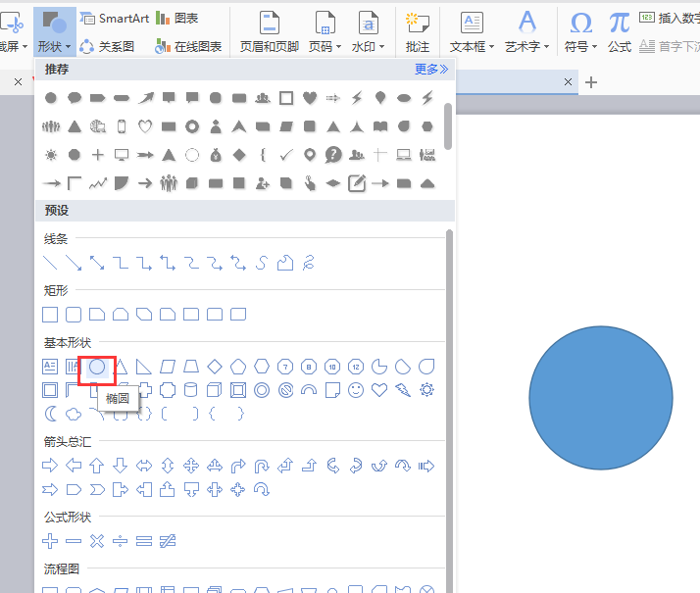Select the division sign formula shape
700x593 pixels.
[x=121, y=540]
